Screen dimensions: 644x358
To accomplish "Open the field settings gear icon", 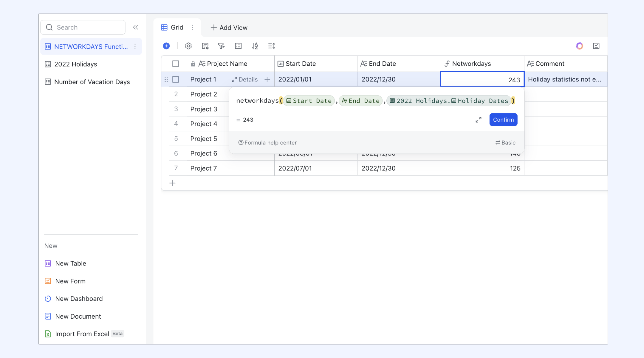I will tap(188, 46).
